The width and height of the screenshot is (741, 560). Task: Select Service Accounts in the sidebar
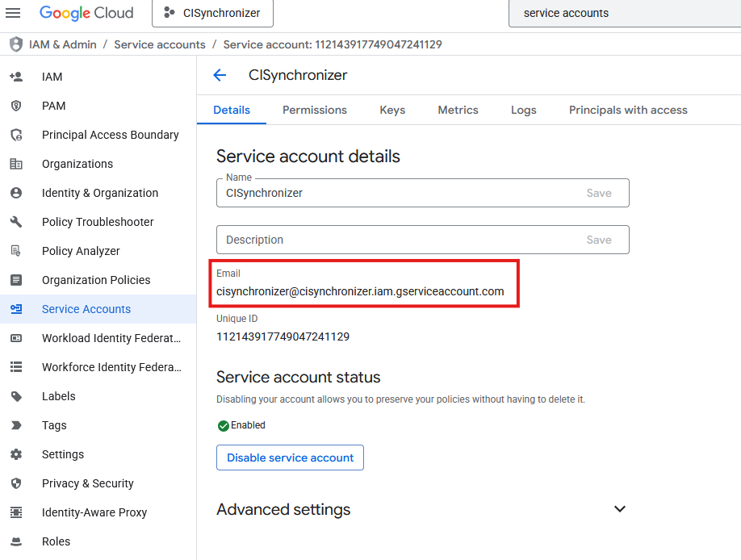[x=98, y=309]
